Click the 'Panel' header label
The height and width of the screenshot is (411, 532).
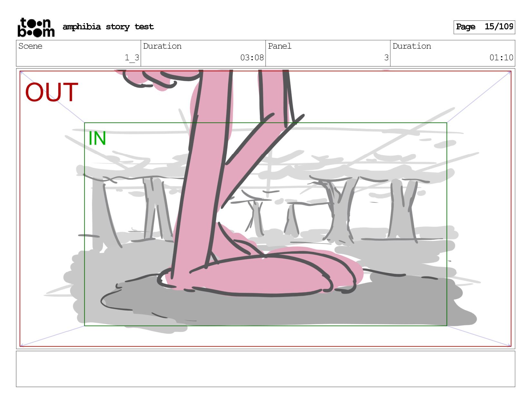tap(280, 46)
